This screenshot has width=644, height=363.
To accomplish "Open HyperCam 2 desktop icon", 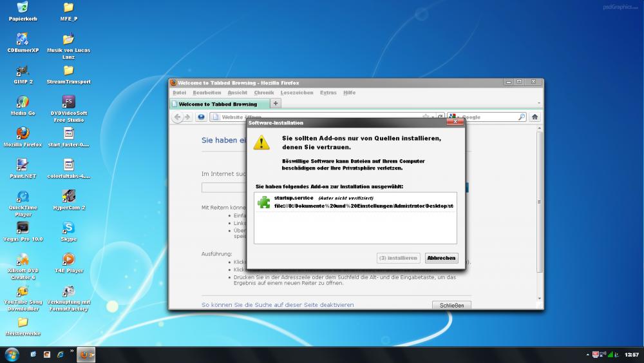I will (x=69, y=201).
